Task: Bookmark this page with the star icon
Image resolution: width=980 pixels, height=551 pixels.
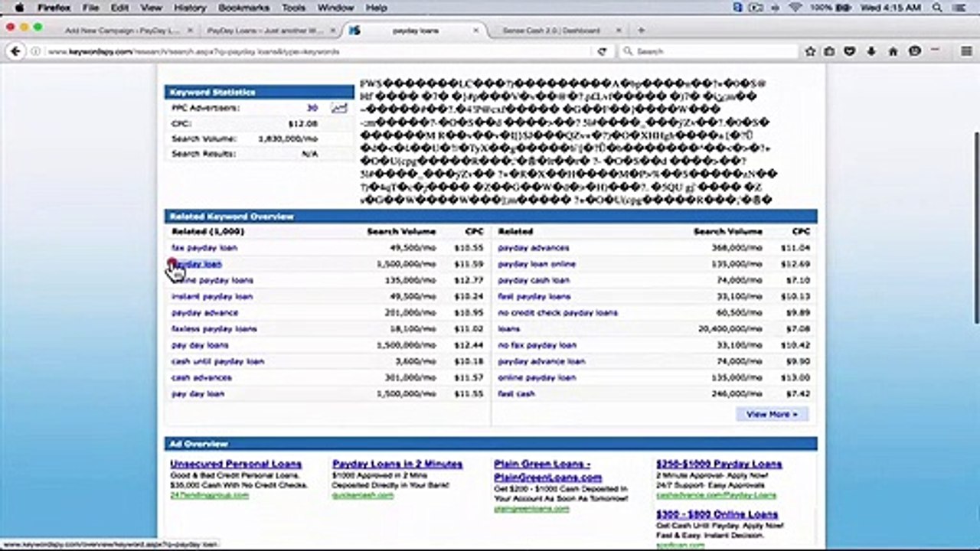Action: tap(810, 51)
